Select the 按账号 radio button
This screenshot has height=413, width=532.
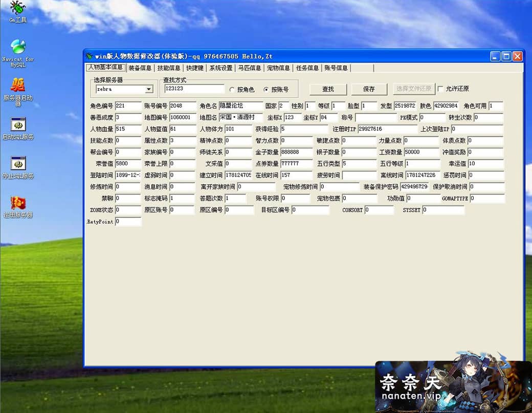coord(265,90)
